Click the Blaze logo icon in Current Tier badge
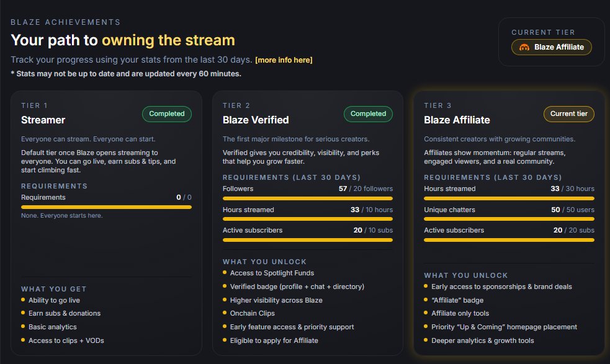610x364 pixels. tap(524, 47)
